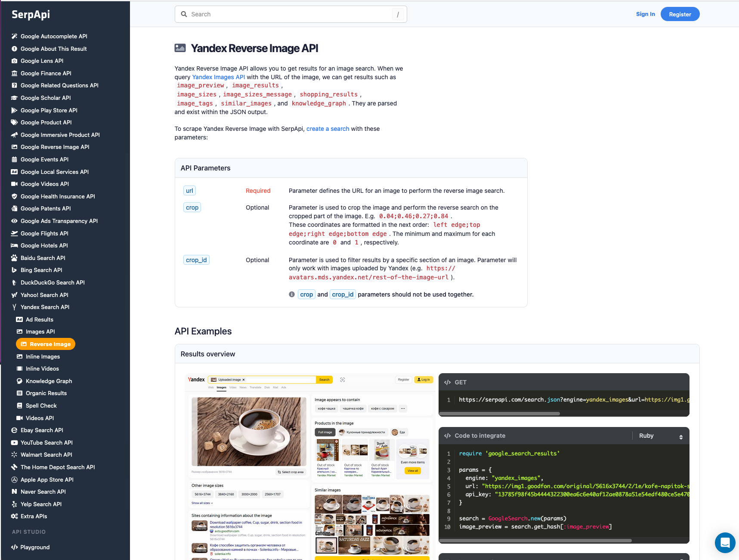Viewport: 739px width, 560px height.
Task: Open the create a search link
Action: 328,129
